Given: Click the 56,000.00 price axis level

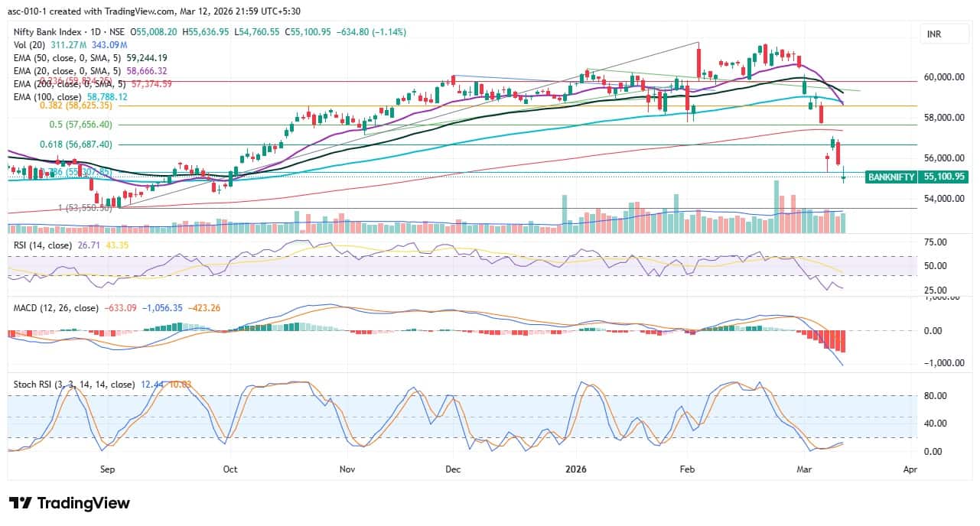Looking at the screenshot, I should coord(944,158).
